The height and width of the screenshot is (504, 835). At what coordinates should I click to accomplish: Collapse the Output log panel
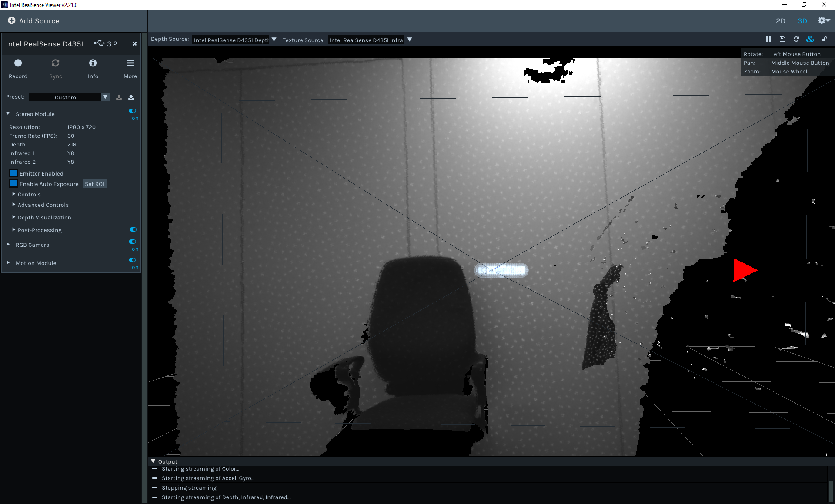coord(153,461)
